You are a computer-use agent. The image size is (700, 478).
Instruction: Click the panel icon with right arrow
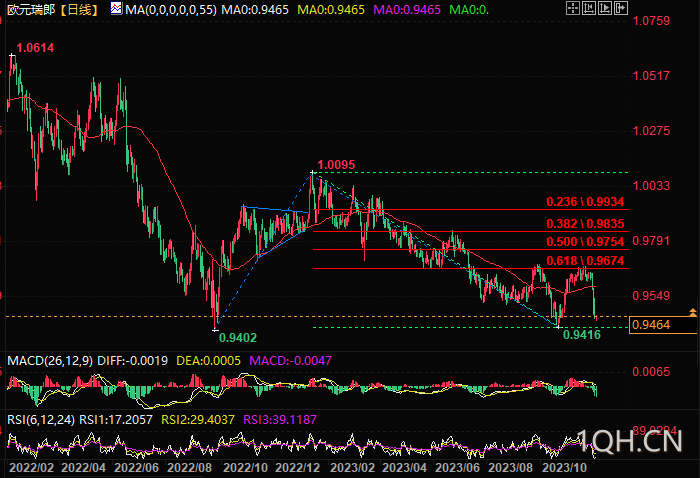pos(621,8)
